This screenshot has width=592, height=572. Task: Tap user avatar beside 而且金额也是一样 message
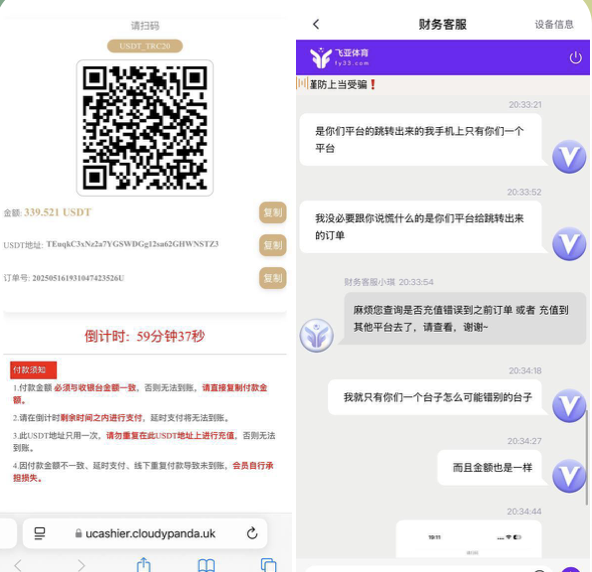pos(569,476)
